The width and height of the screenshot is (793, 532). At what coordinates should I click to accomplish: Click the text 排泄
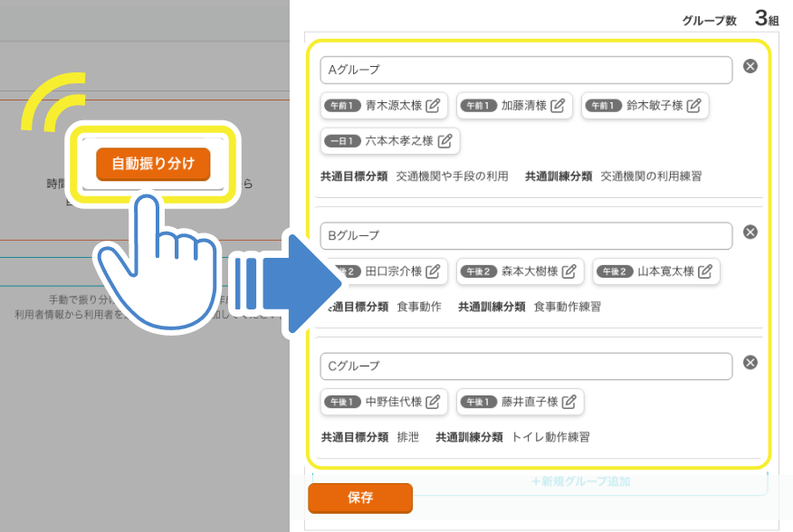pos(408,437)
